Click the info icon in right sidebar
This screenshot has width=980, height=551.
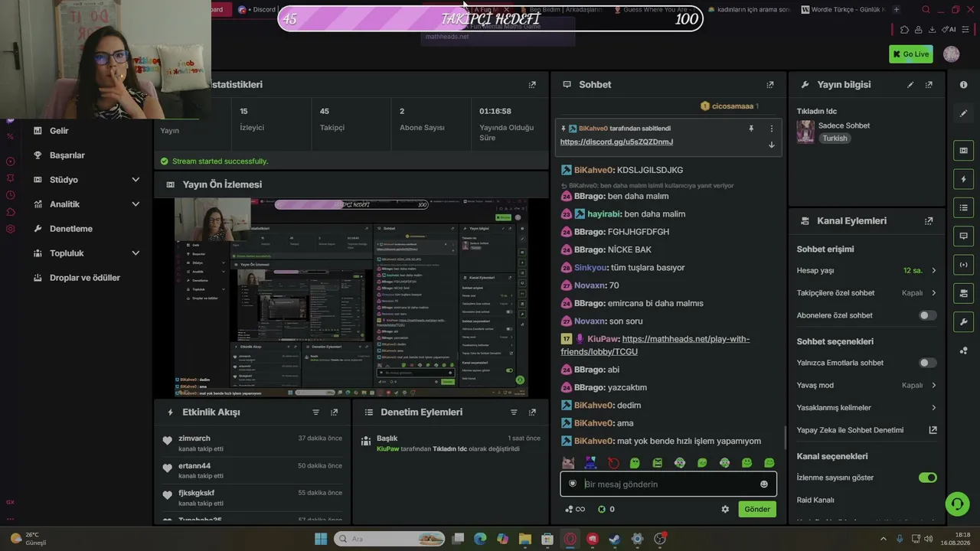[x=964, y=85]
